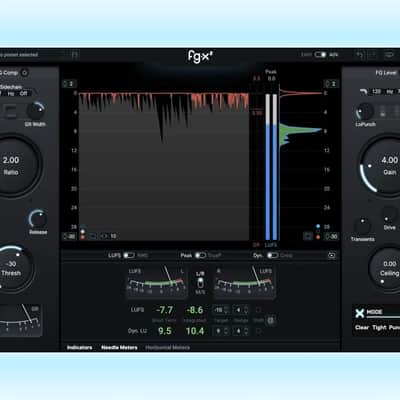This screenshot has height=400, width=400.
Task: Click the undo arrow icon
Action: coord(359,55)
